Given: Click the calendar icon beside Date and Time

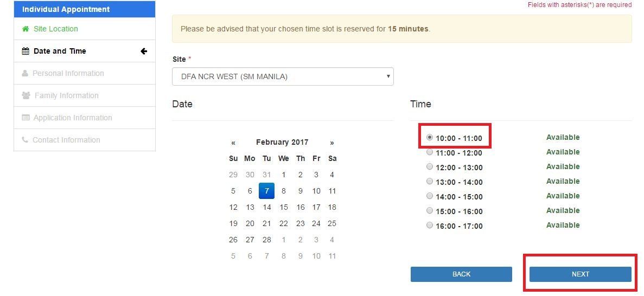Looking at the screenshot, I should [25, 52].
